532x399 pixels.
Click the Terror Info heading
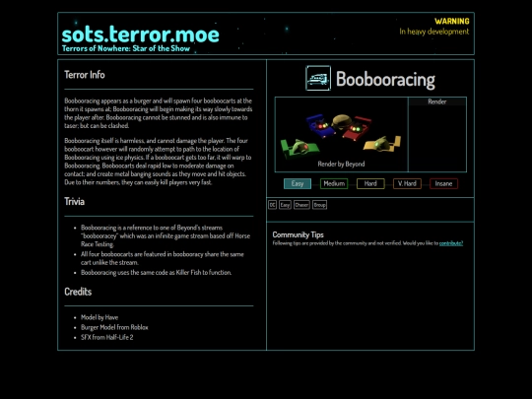[85, 75]
